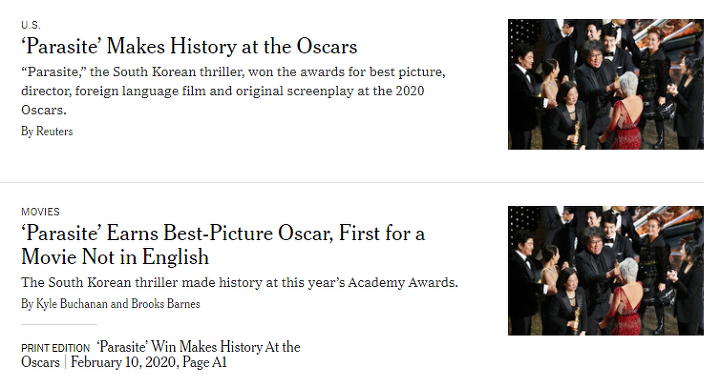Open the "'Parasite' Makes History at the Oscars" headline
The height and width of the screenshot is (387, 720).
[x=189, y=46]
